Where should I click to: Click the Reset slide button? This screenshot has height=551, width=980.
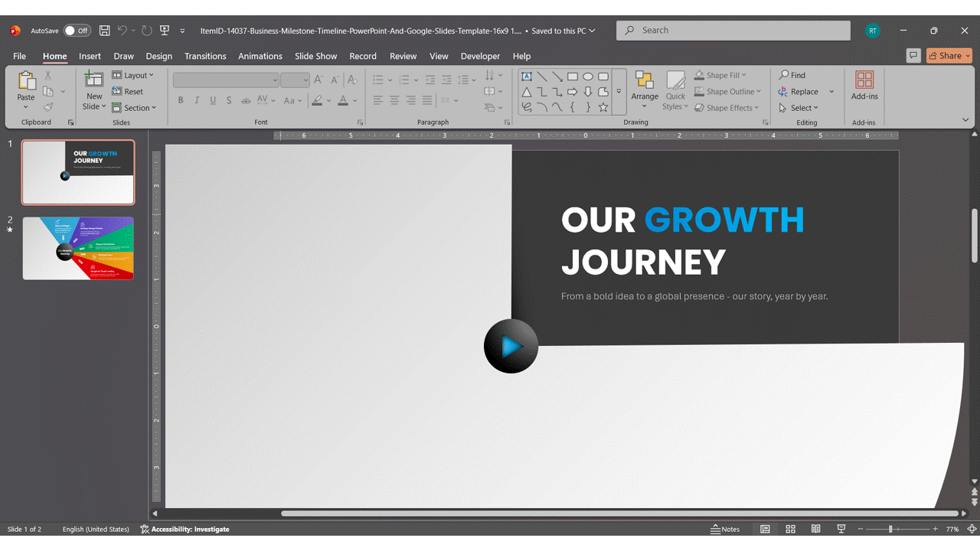point(128,91)
